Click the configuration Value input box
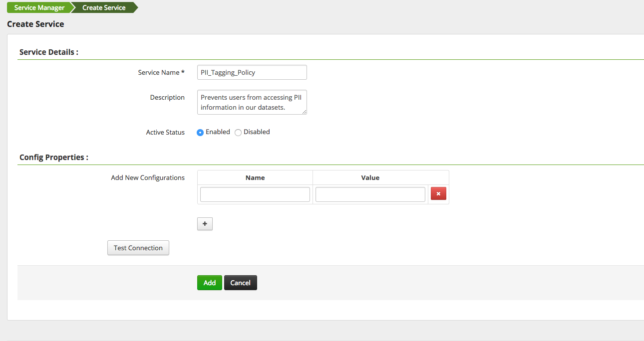644x341 pixels. click(x=370, y=194)
